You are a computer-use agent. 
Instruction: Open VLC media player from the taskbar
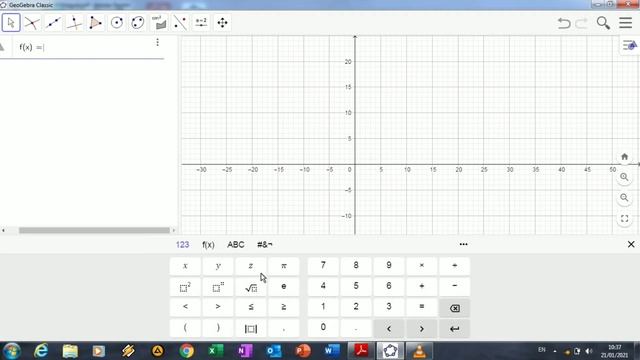point(419,351)
